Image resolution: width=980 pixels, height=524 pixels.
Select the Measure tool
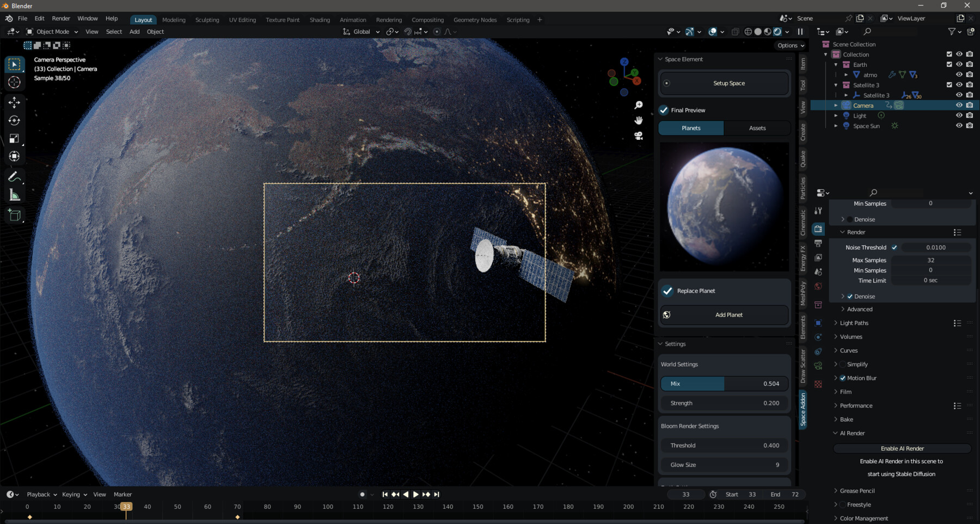coord(14,195)
